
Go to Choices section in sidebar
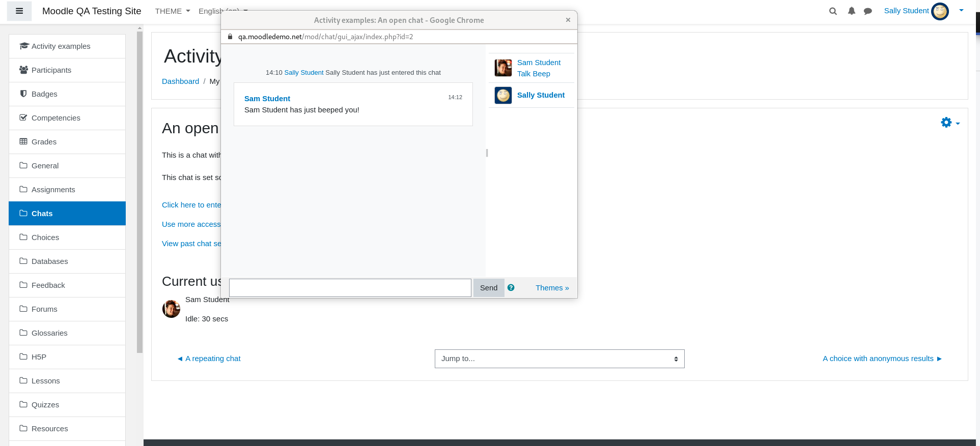[x=67, y=237]
